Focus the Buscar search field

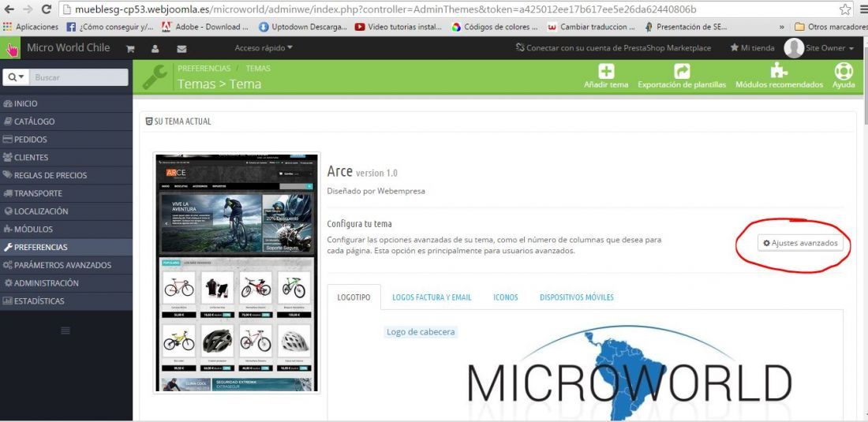[x=78, y=77]
